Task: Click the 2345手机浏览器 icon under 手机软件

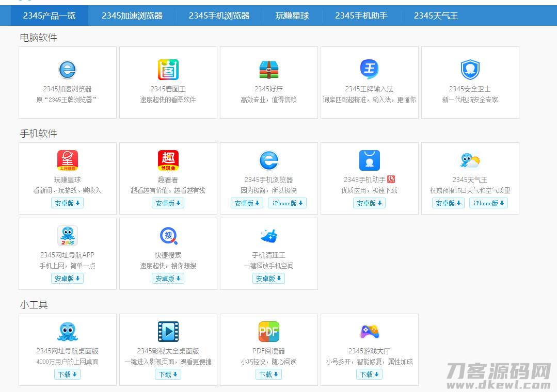Action: pyautogui.click(x=268, y=160)
